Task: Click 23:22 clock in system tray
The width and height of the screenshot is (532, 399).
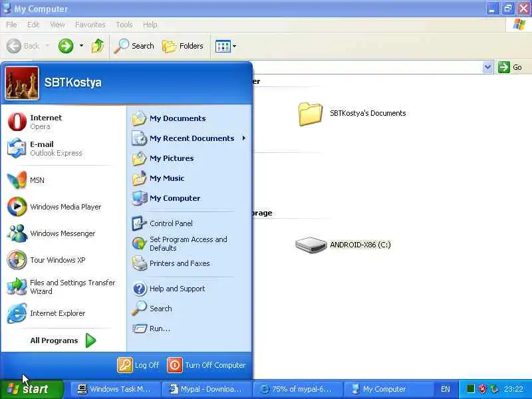Action: (513, 389)
